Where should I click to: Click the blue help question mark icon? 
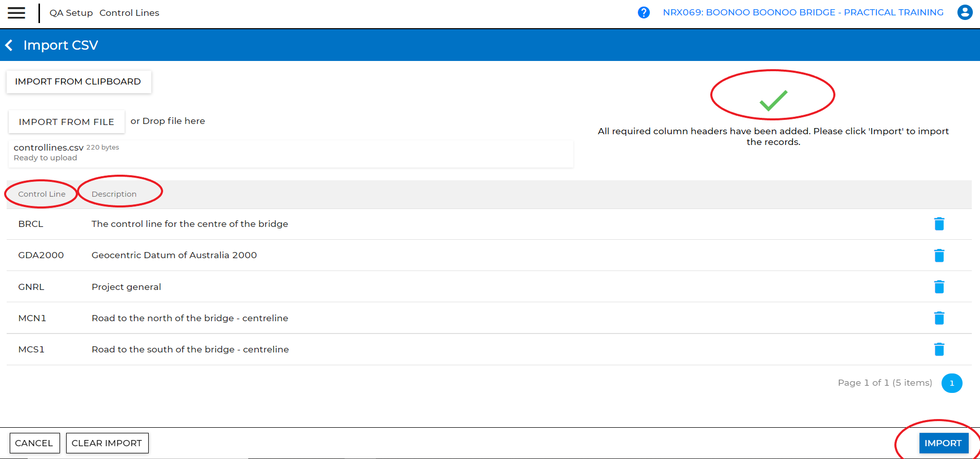click(x=644, y=13)
